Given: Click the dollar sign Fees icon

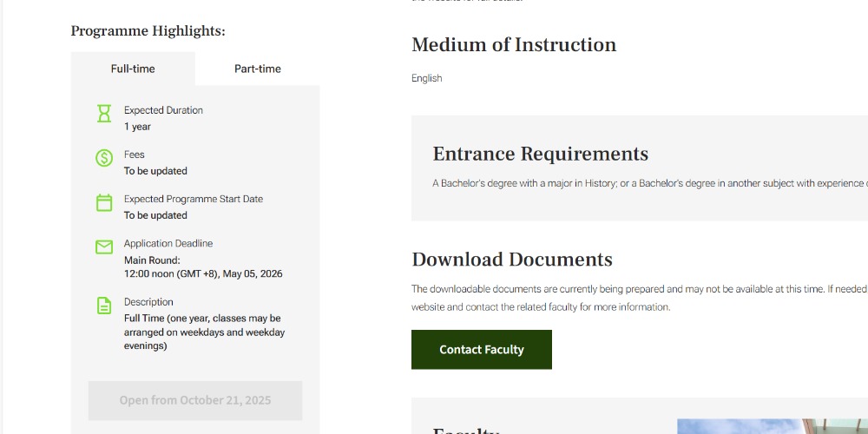Looking at the screenshot, I should point(104,158).
